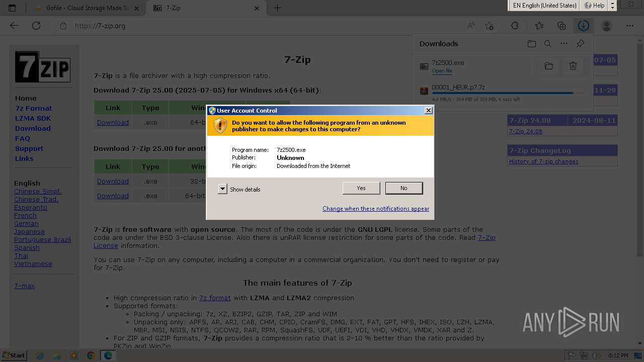Click the Download link for 64-bit ARM .exe
Image resolution: width=644 pixels, height=362 pixels.
click(x=113, y=196)
